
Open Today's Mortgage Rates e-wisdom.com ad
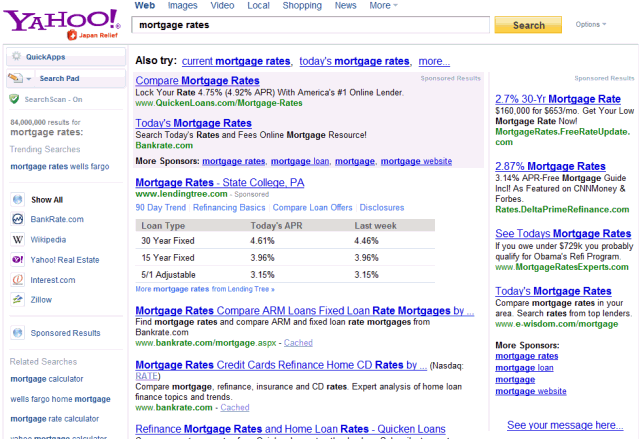coord(553,291)
